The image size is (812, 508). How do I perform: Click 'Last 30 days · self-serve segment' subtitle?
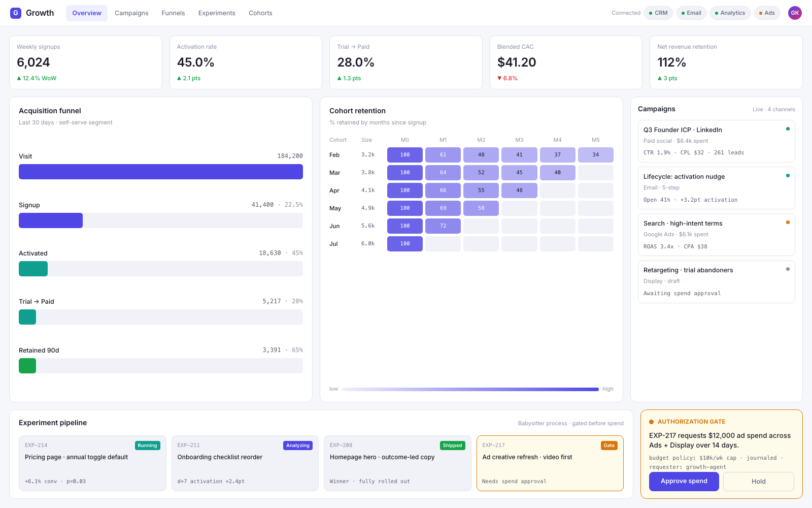(x=65, y=122)
